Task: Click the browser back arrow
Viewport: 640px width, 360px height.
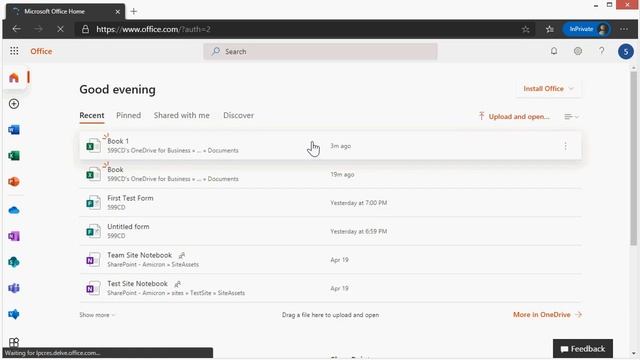Action: (16, 29)
